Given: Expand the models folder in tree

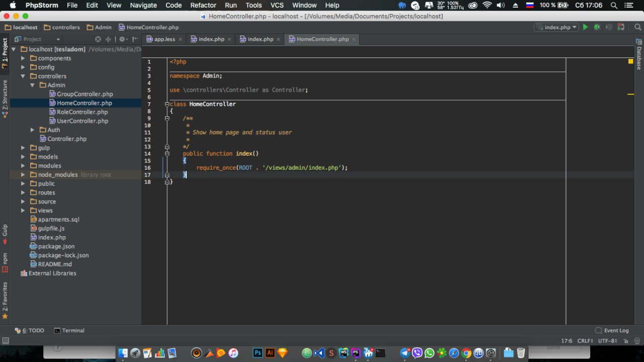Looking at the screenshot, I should click(x=23, y=157).
